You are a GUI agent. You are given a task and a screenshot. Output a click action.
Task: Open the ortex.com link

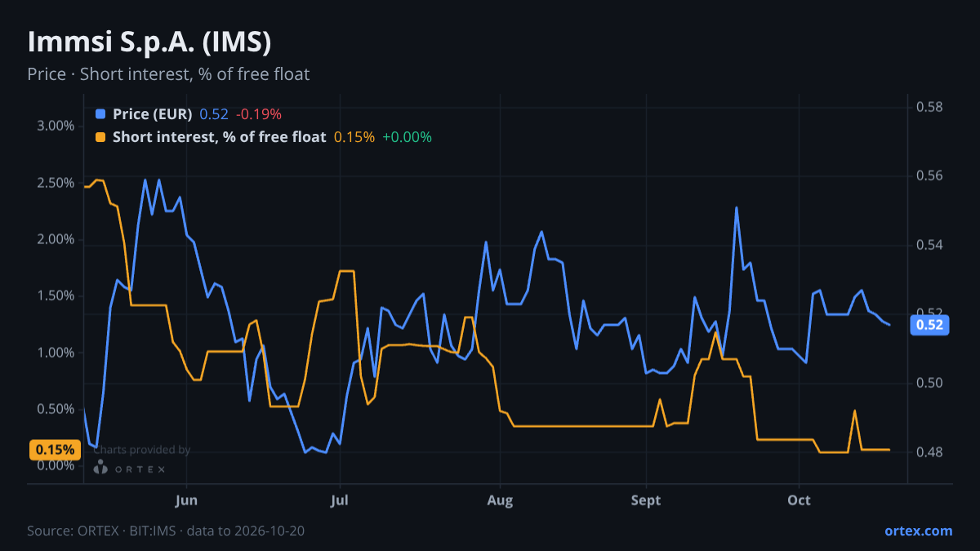click(919, 531)
